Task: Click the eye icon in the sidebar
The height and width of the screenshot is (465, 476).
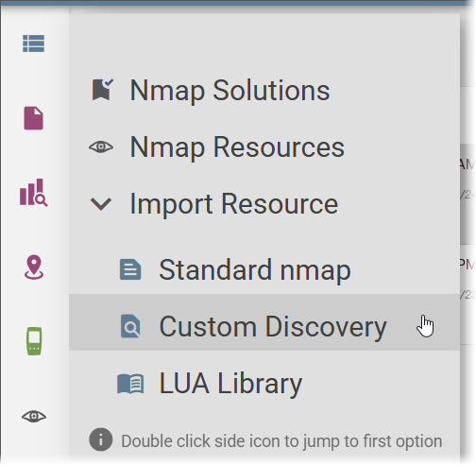Action: (34, 417)
